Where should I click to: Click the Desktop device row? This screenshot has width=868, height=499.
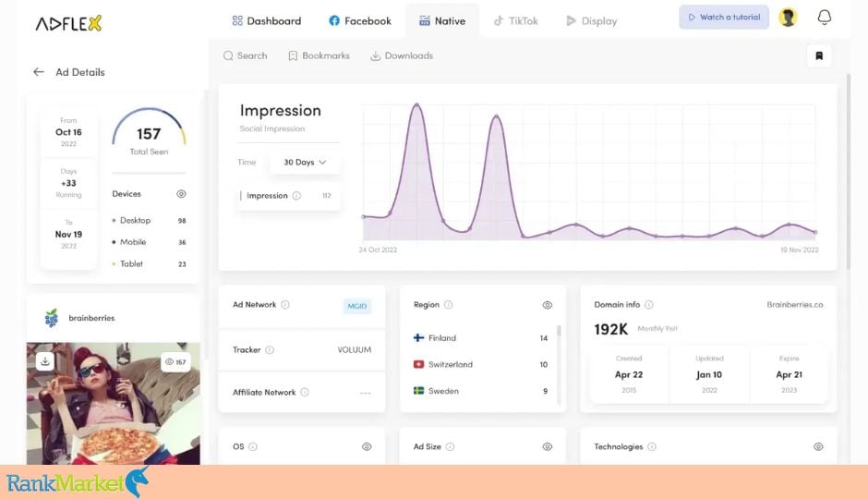[x=149, y=221]
